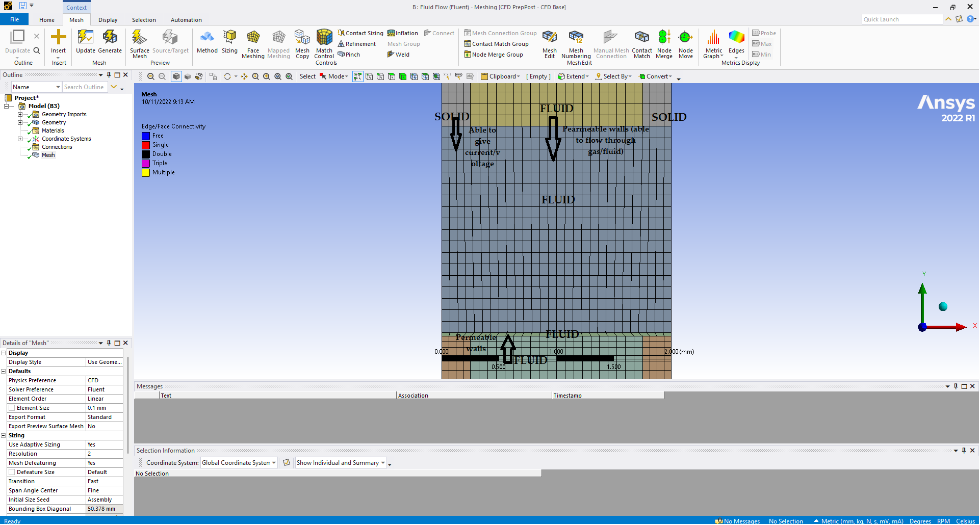
Task: Click the Search Outline input field
Action: pyautogui.click(x=84, y=87)
